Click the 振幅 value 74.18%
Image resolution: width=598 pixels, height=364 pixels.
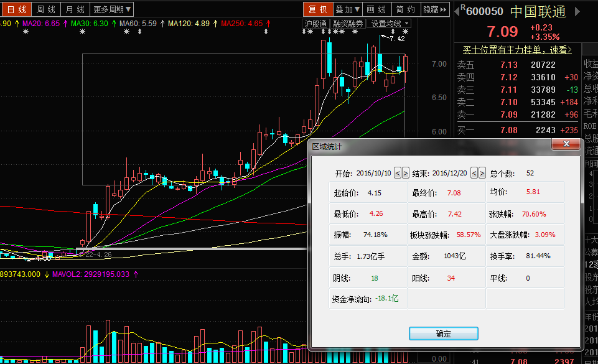(375, 235)
